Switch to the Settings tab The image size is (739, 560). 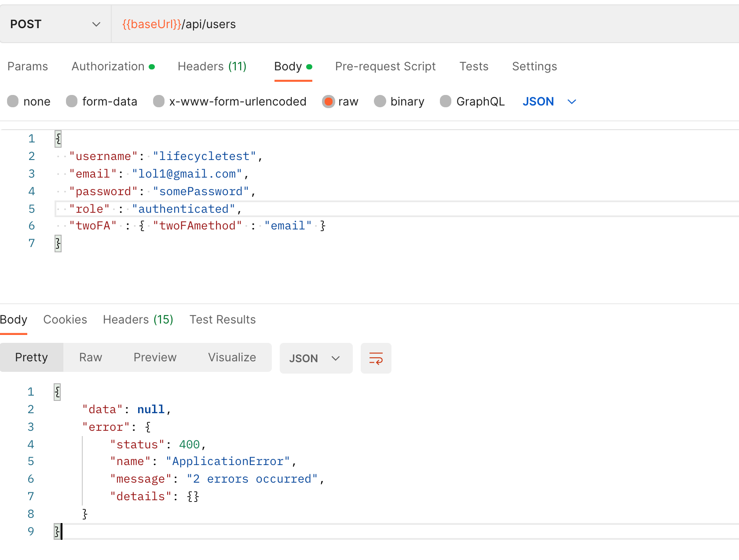pos(534,66)
